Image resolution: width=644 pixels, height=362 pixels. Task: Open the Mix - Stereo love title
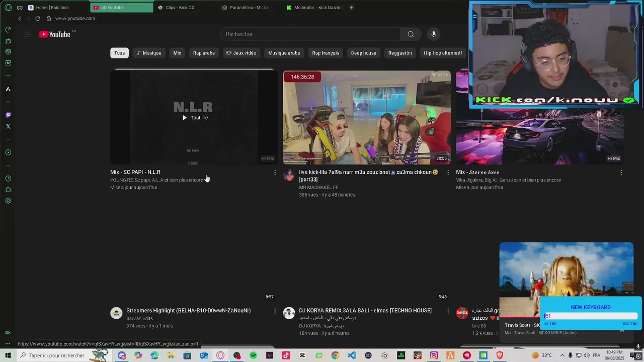point(477,172)
